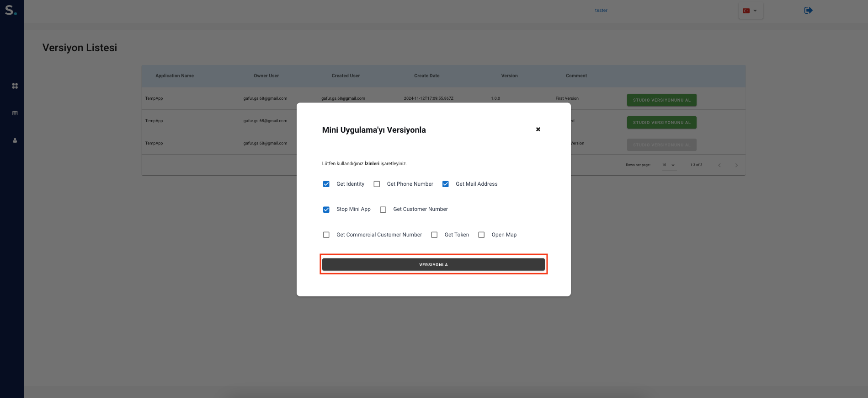This screenshot has width=868, height=398.
Task: Enable the Open Map permission
Action: 481,235
